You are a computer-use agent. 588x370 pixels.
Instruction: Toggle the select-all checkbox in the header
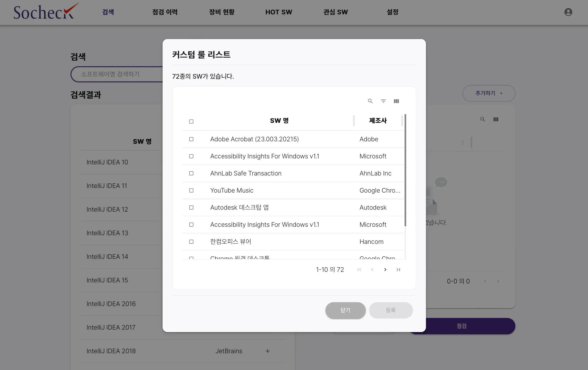[x=191, y=122]
